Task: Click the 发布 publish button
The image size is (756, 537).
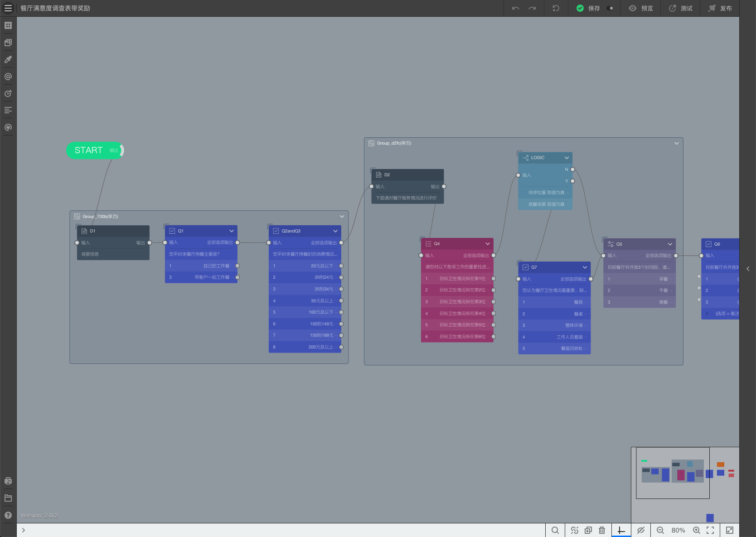Action: pos(720,8)
